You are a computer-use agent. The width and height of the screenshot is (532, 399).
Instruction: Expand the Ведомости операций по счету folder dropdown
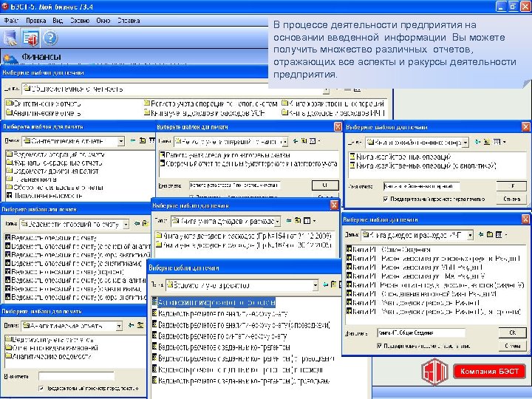pos(126,225)
